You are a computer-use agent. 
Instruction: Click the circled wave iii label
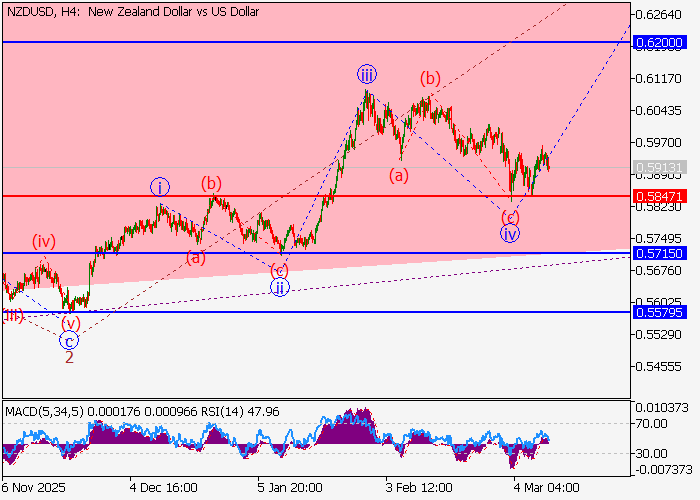(367, 74)
